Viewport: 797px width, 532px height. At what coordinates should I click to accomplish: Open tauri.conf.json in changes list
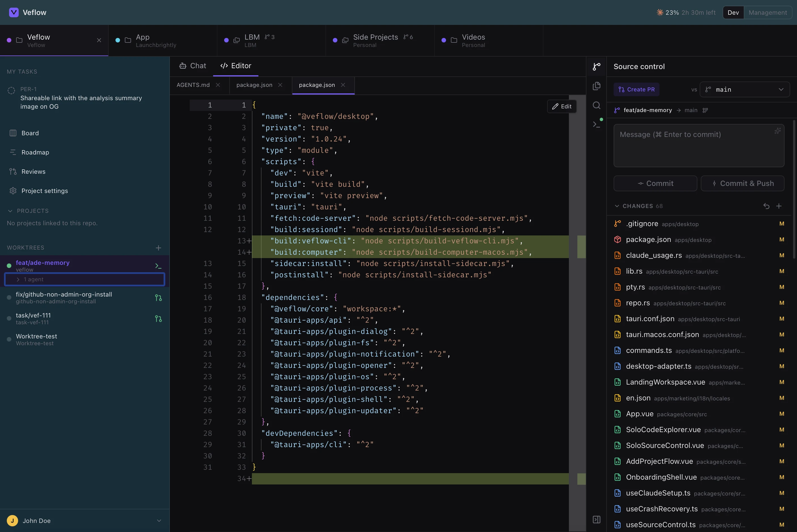coord(699,319)
